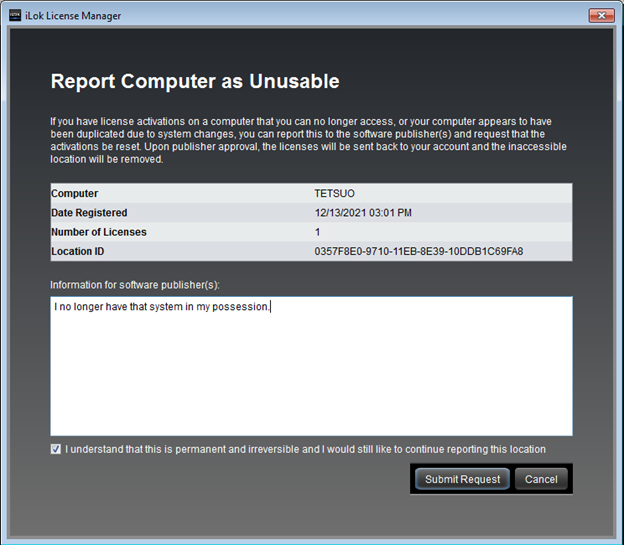Click the Report Computer as Unusable heading
This screenshot has height=545, width=624.
195,81
